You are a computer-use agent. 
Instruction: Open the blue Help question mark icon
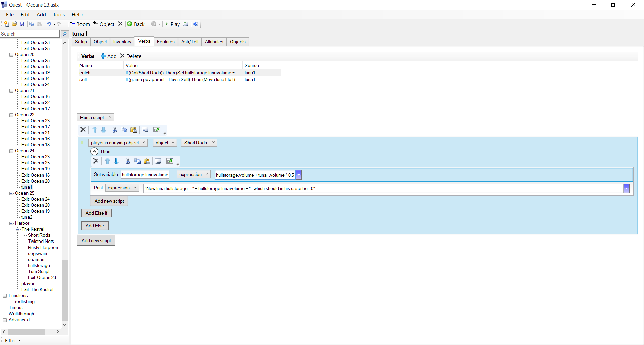pyautogui.click(x=196, y=24)
